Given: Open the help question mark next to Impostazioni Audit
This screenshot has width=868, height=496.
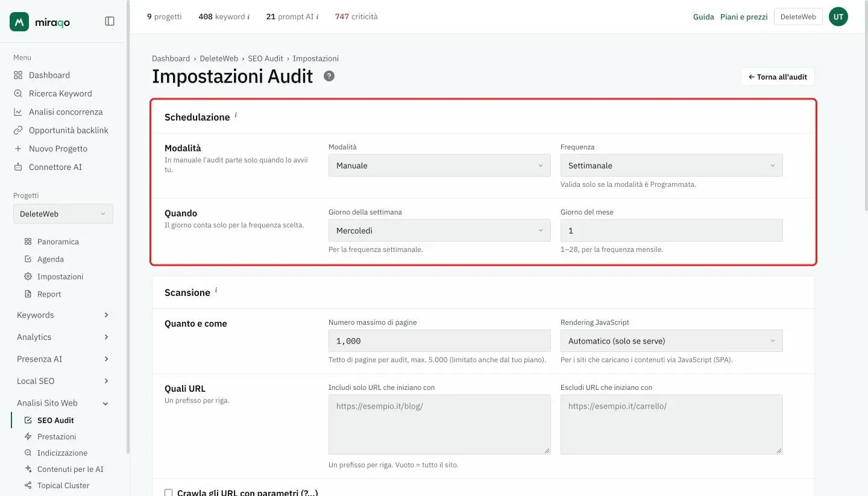Looking at the screenshot, I should 329,76.
